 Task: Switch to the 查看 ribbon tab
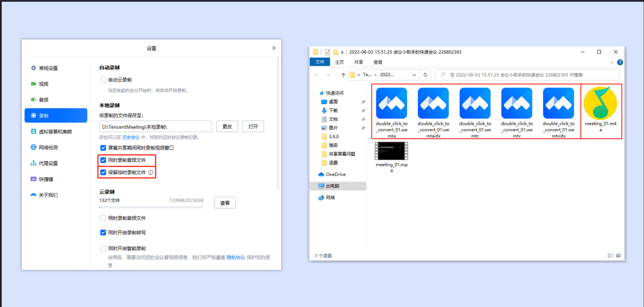[378, 62]
